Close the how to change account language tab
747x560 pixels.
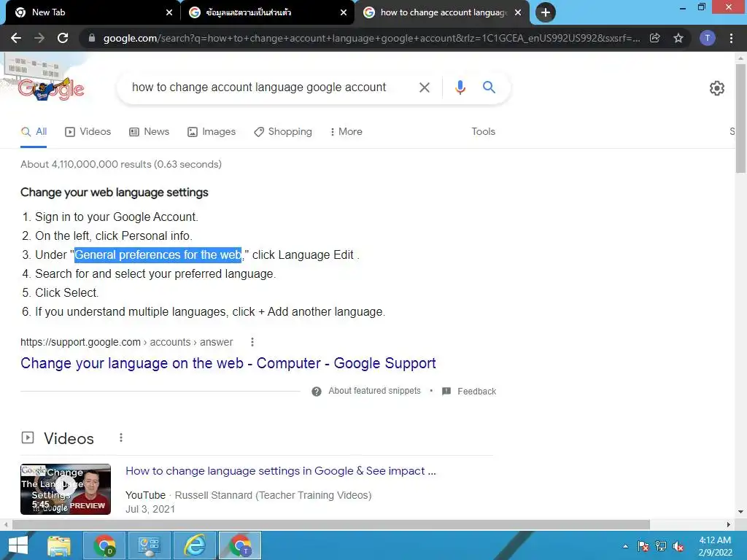tap(518, 12)
